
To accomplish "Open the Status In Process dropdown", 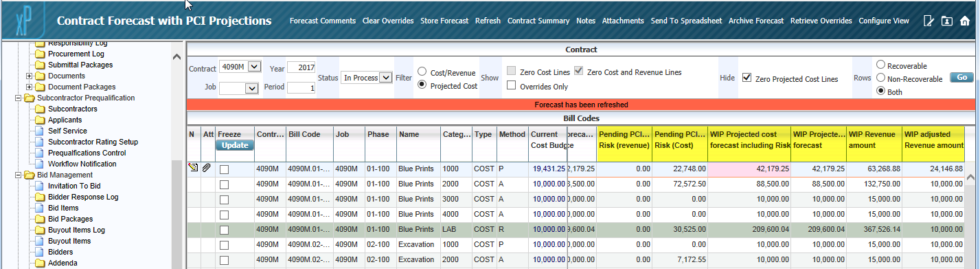I will click(x=367, y=78).
